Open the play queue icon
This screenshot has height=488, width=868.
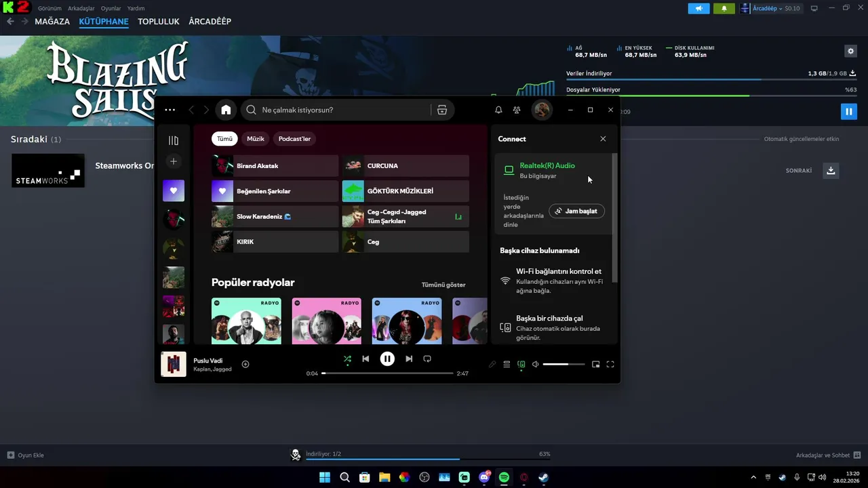click(507, 364)
